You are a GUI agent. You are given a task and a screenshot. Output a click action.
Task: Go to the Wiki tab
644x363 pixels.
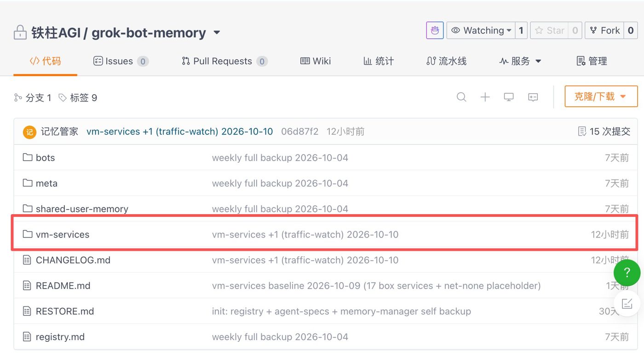point(316,61)
